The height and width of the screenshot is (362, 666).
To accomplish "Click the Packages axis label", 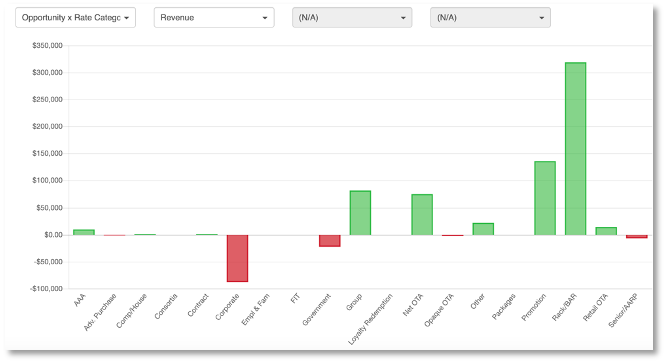I will (504, 306).
